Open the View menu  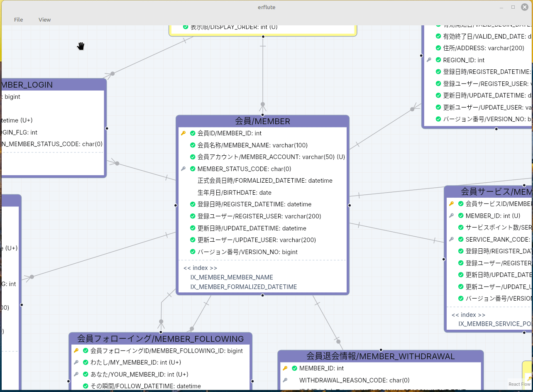45,20
